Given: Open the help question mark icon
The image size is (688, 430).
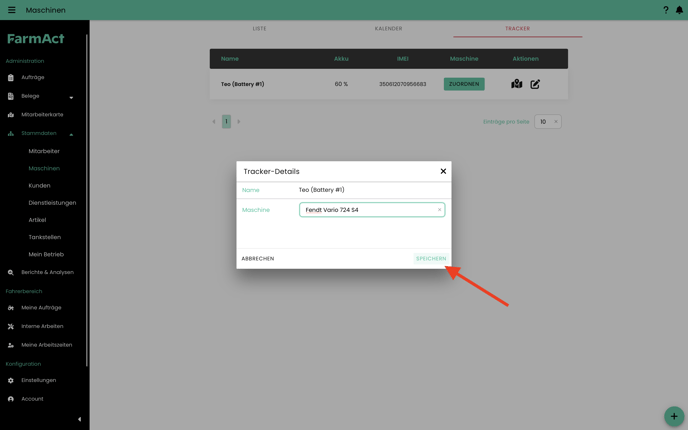Looking at the screenshot, I should [666, 10].
